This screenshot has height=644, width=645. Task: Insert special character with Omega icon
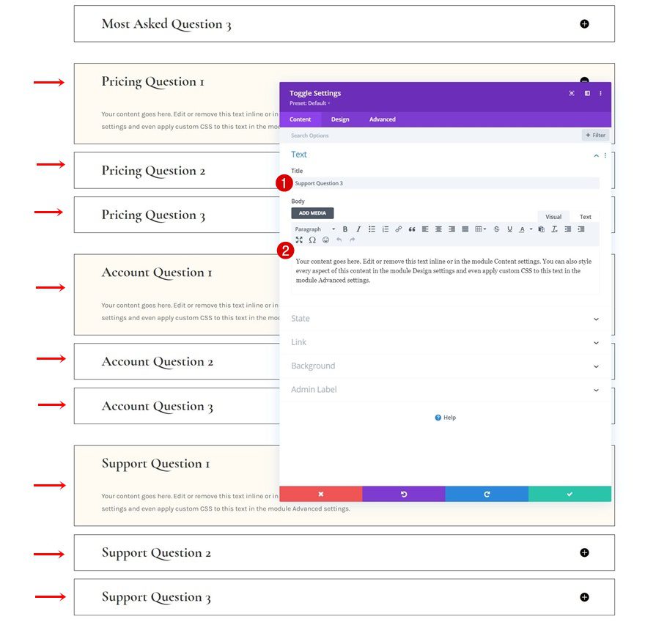312,240
